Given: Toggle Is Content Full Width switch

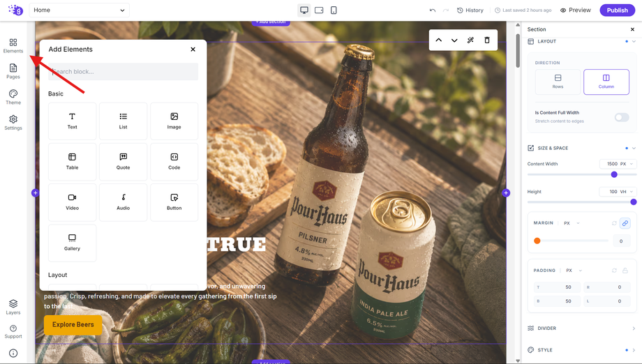Looking at the screenshot, I should pos(622,117).
